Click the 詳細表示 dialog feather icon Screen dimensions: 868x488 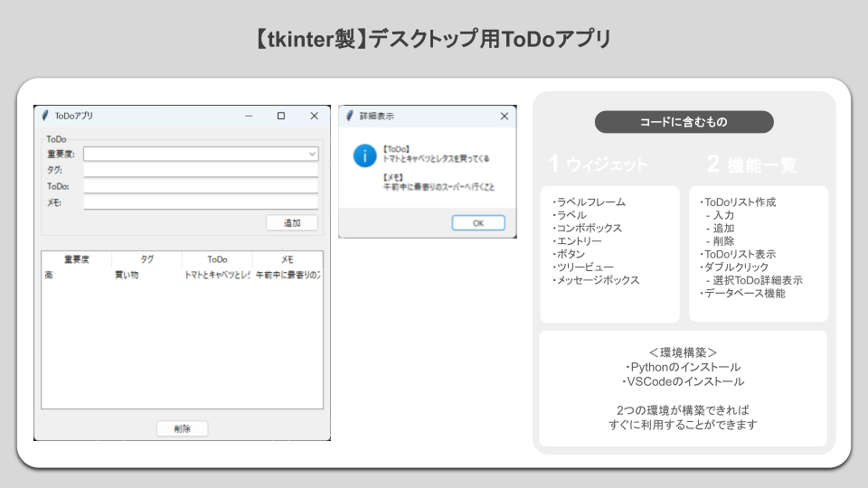pyautogui.click(x=349, y=116)
